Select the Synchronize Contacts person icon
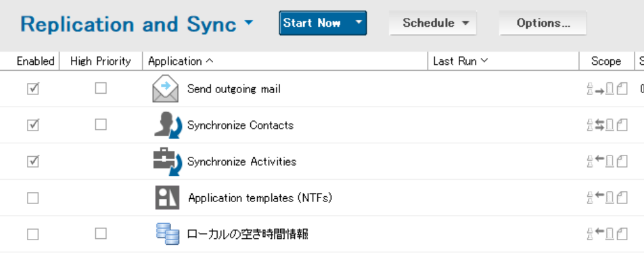The height and width of the screenshot is (253, 644). tap(168, 125)
